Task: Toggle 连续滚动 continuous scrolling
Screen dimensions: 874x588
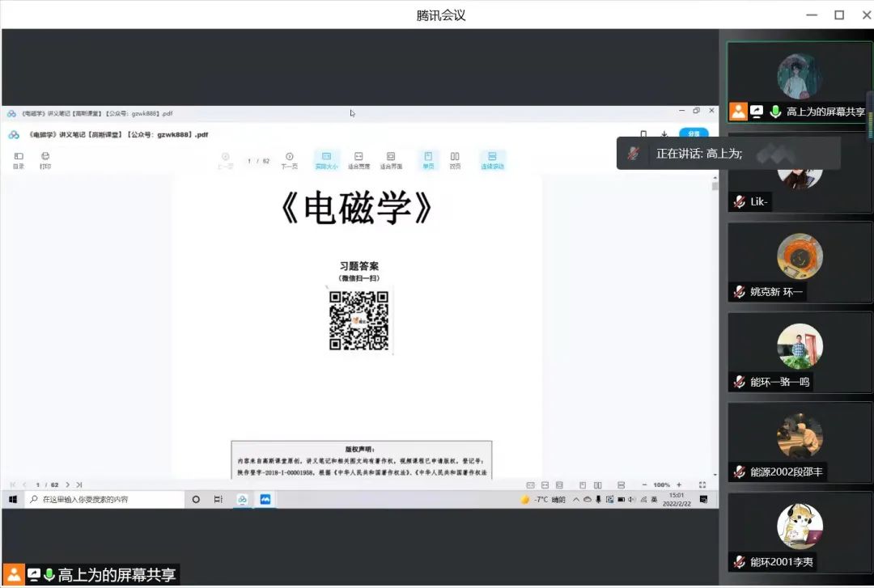Action: 492,160
